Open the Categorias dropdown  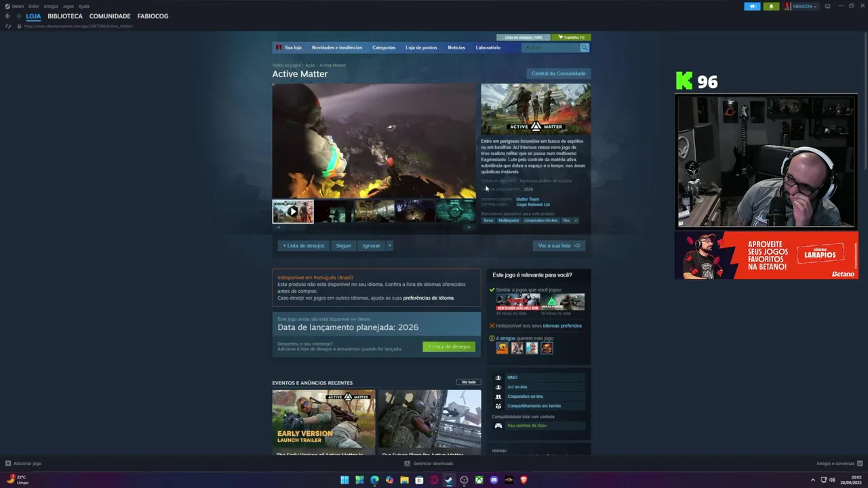tap(384, 47)
